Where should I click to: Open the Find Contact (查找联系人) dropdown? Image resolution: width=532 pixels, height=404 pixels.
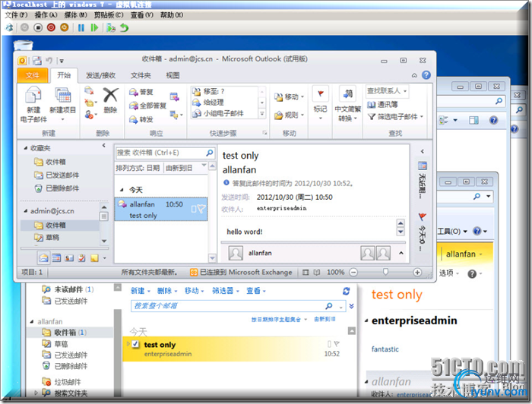[x=405, y=91]
